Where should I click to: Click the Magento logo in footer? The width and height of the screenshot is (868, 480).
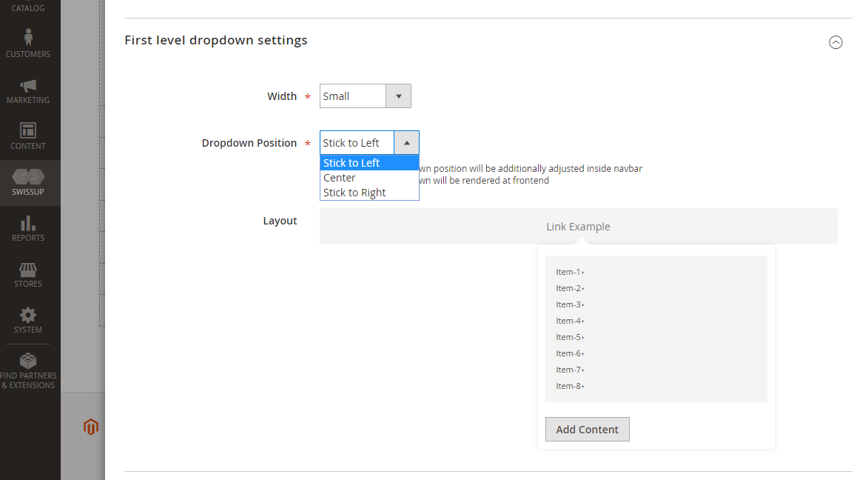coord(91,427)
